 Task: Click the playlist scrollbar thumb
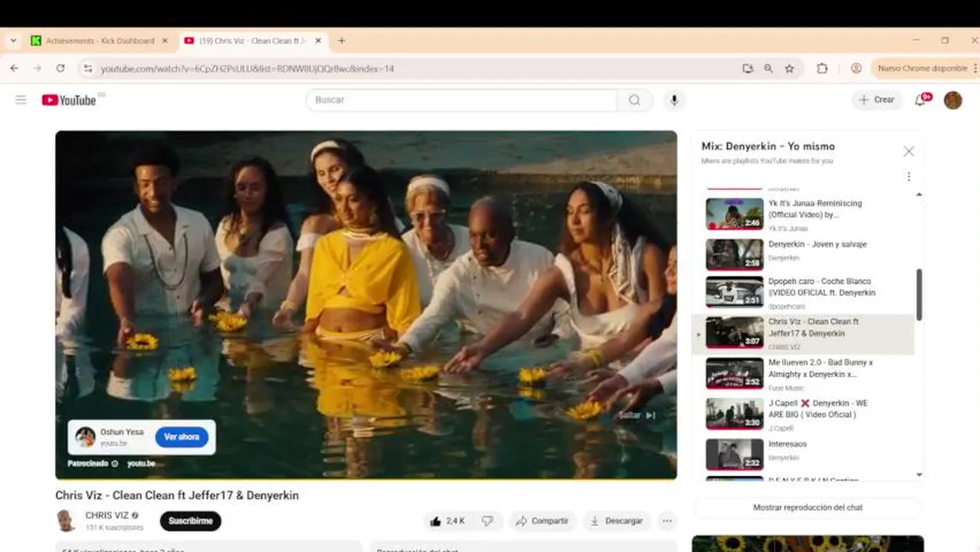pyautogui.click(x=919, y=294)
